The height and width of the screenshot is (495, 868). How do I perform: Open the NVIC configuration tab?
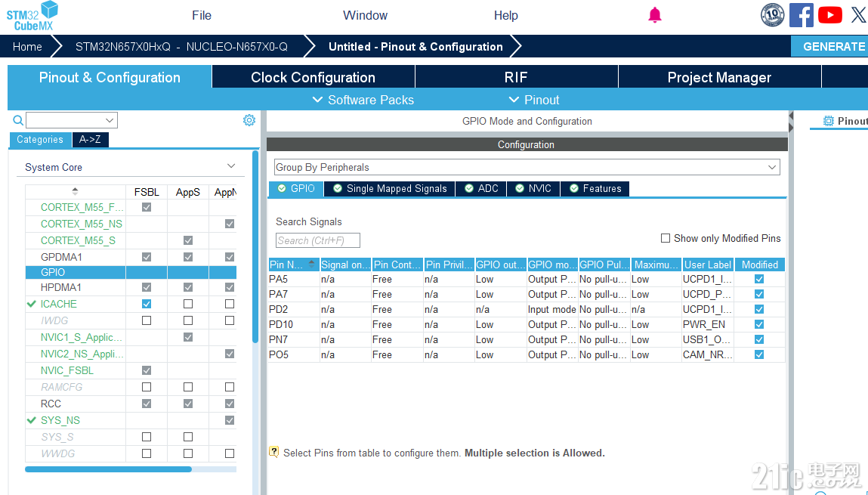coord(533,189)
